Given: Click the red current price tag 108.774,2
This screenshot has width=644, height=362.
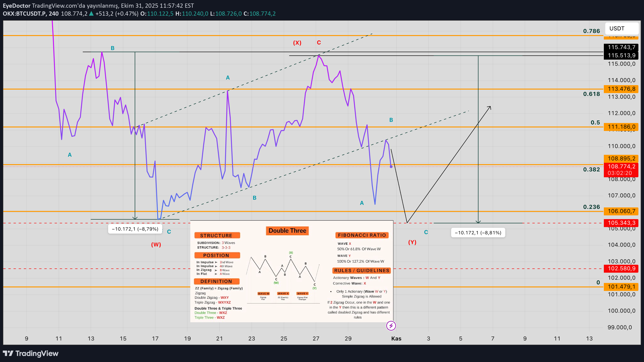Looking at the screenshot, I should [621, 167].
